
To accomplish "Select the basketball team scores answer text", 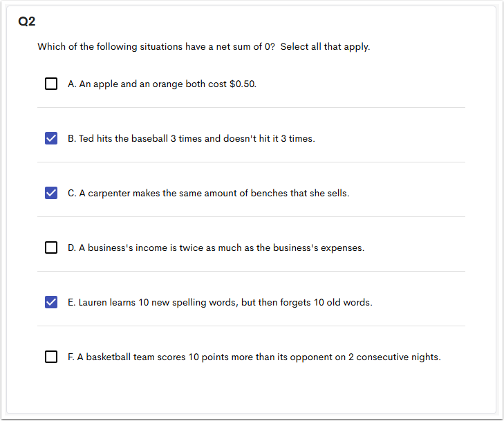I will (254, 357).
